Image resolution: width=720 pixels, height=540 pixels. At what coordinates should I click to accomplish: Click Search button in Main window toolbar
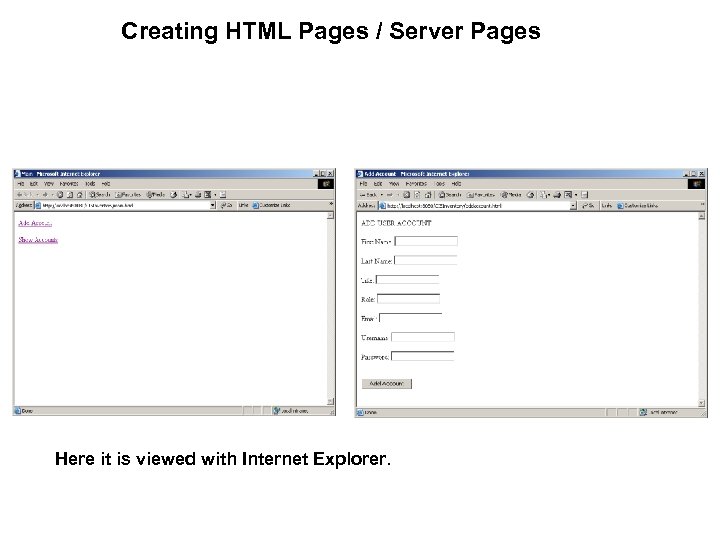pyautogui.click(x=100, y=195)
